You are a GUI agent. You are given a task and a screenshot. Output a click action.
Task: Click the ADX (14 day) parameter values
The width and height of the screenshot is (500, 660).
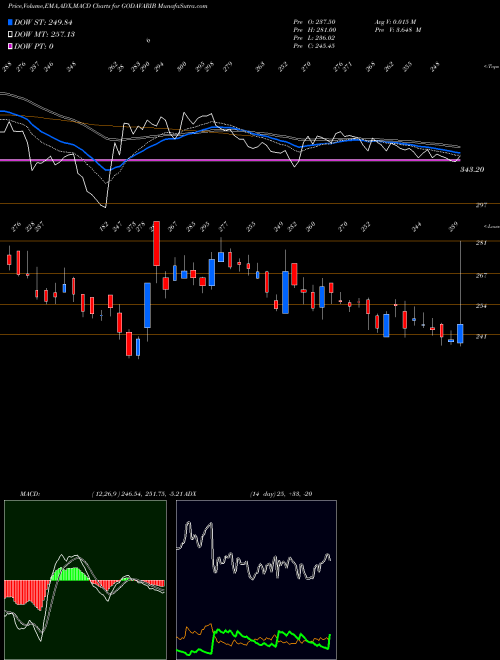[281, 494]
